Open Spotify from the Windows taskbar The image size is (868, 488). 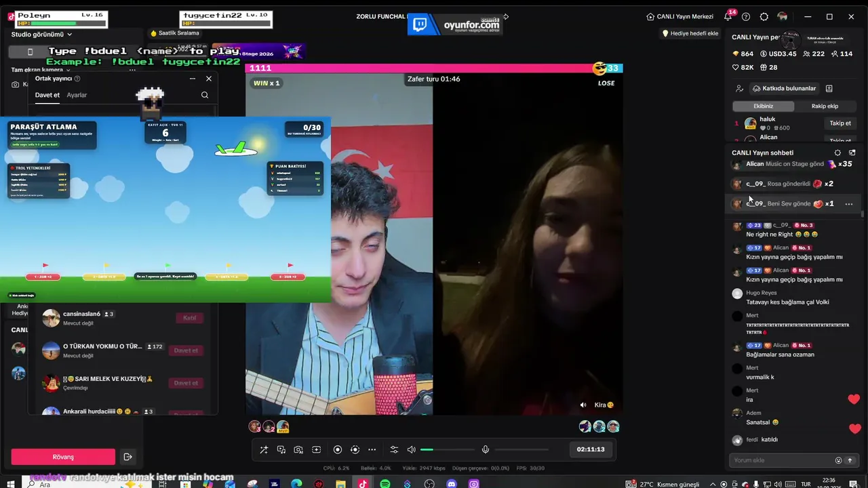(385, 484)
